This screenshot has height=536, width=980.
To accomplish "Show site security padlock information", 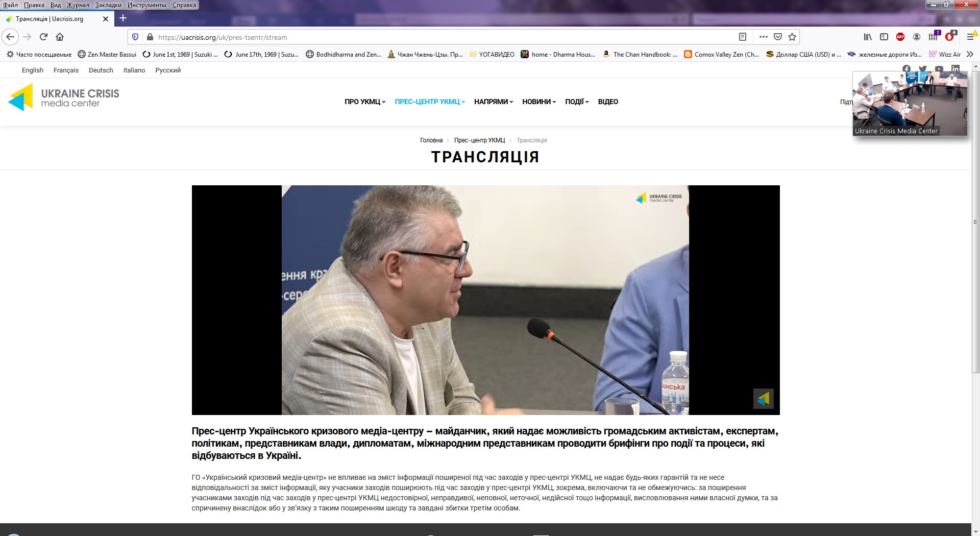I will pyautogui.click(x=150, y=37).
